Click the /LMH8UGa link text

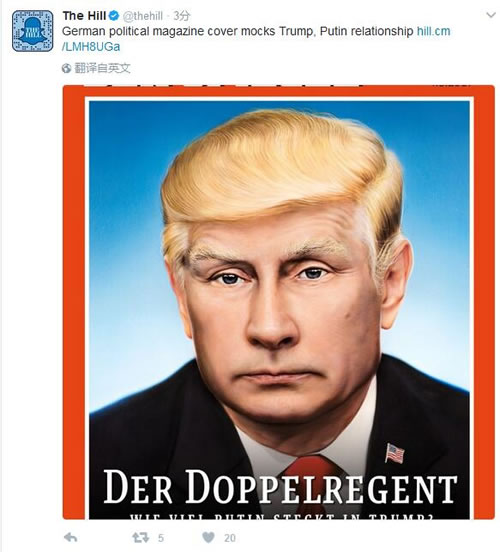click(x=91, y=46)
